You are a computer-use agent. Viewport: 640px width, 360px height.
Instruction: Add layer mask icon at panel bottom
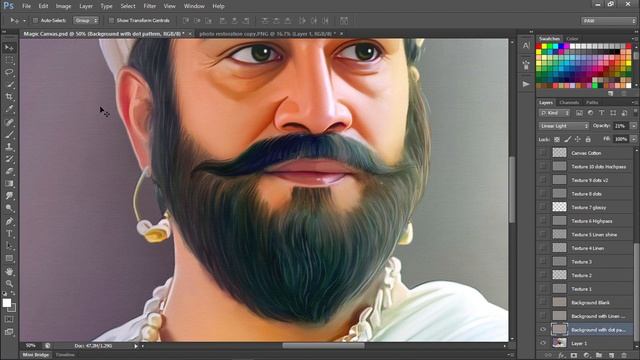tap(573, 356)
